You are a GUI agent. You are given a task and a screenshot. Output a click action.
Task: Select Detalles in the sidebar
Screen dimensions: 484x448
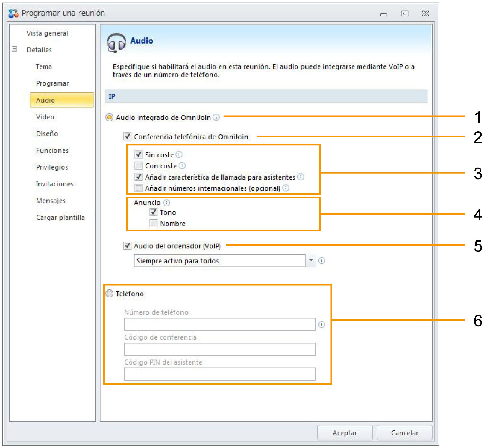point(39,50)
